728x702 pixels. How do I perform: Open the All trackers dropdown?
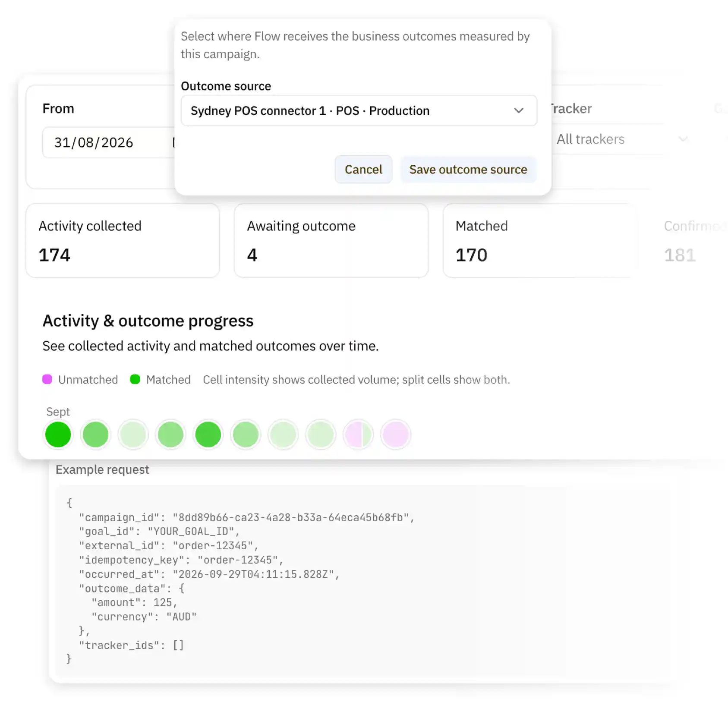click(x=621, y=139)
